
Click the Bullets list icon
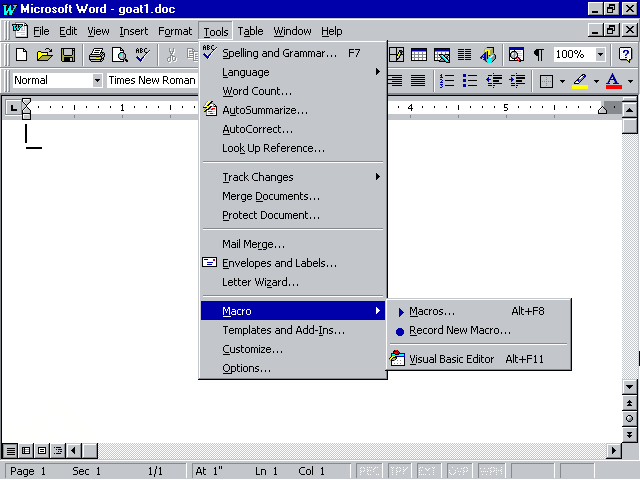click(470, 80)
